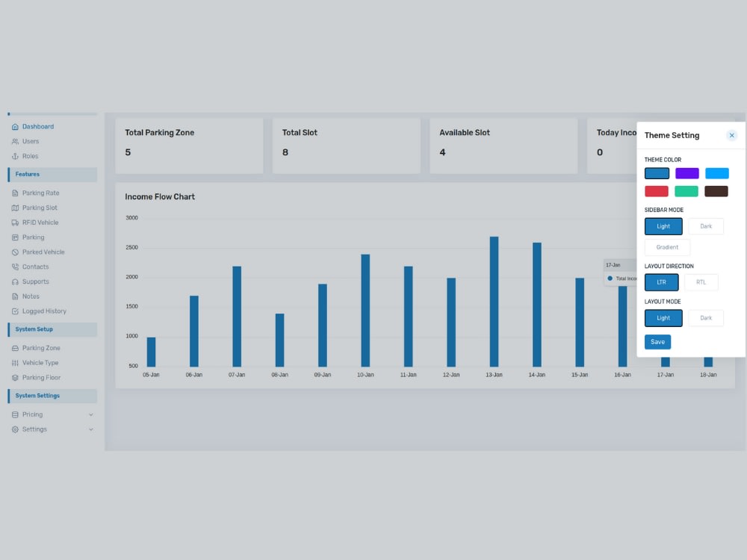This screenshot has height=560, width=747.
Task: Set Sidebar Mode to Light
Action: click(x=663, y=226)
